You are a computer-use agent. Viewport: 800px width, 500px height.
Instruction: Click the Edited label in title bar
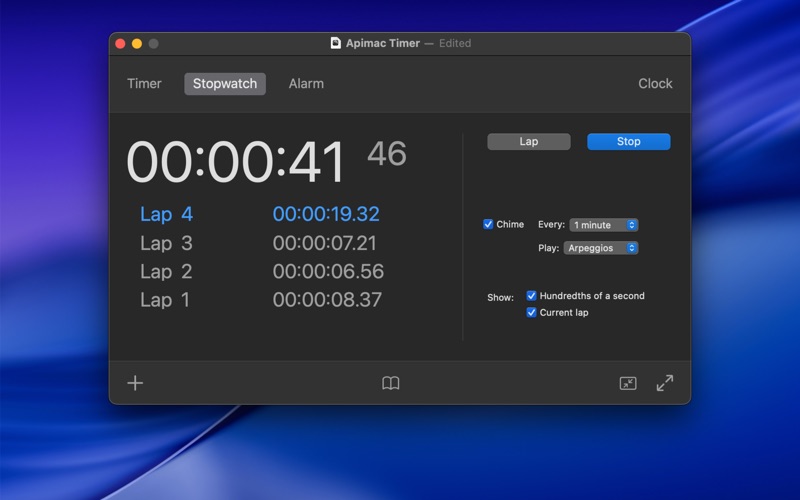[455, 43]
